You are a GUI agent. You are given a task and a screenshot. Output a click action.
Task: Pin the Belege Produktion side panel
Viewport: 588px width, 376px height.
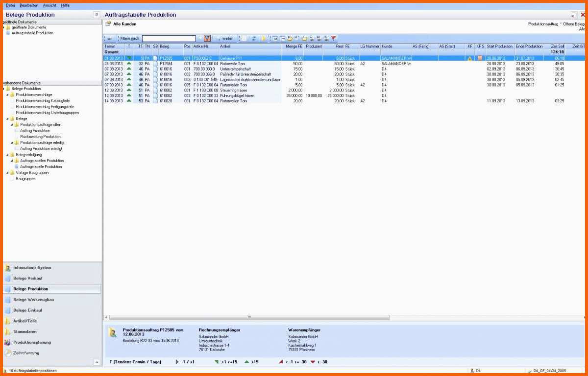pyautogui.click(x=97, y=15)
